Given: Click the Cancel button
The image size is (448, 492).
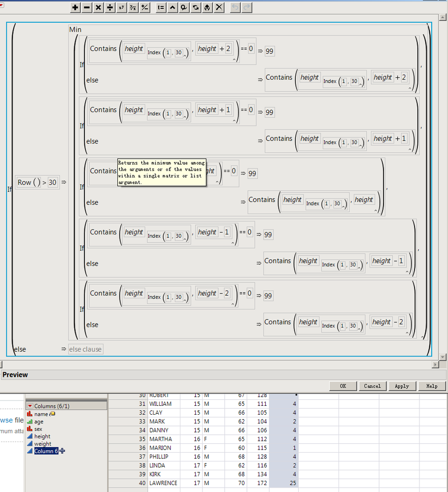Looking at the screenshot, I should click(372, 386).
